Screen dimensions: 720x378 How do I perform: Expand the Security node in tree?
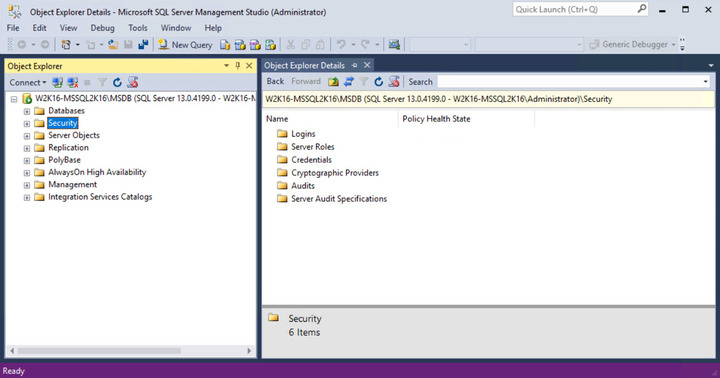click(27, 124)
